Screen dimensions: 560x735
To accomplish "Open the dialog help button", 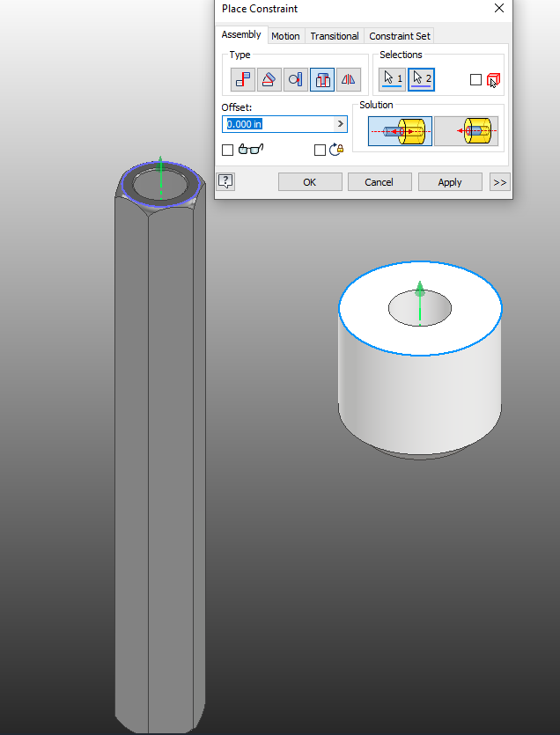I will coord(225,181).
